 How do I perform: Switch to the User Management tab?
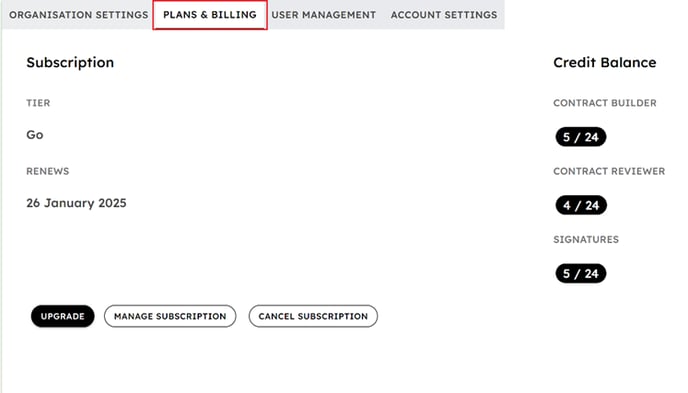[x=323, y=15]
